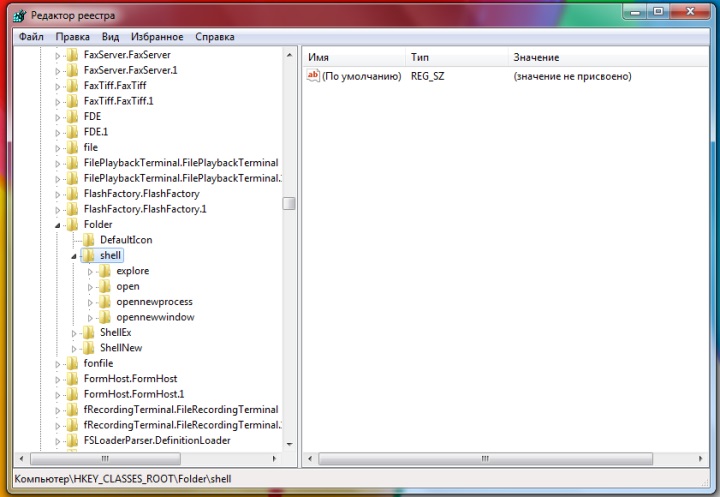The image size is (720, 497).
Task: Click the FlashFactory.FlashFactory folder icon
Action: [x=73, y=194]
